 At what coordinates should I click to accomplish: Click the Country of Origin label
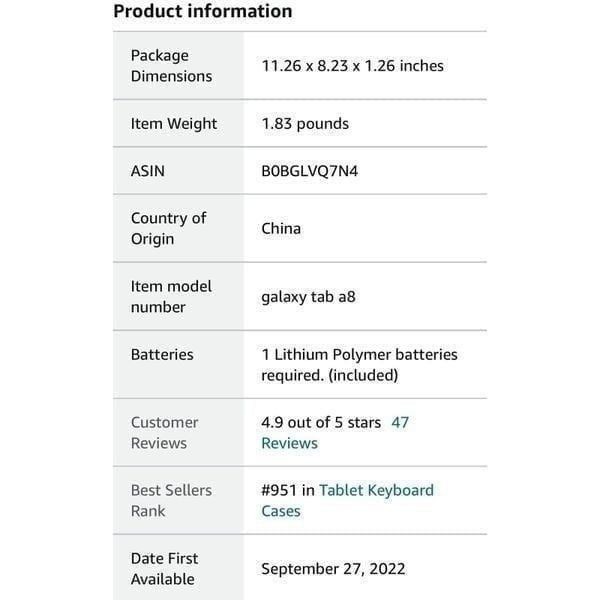point(168,228)
